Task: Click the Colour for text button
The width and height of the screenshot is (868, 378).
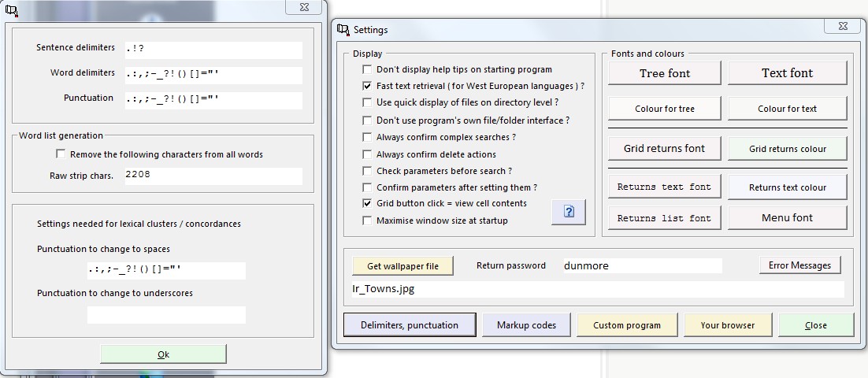Action: pos(787,109)
